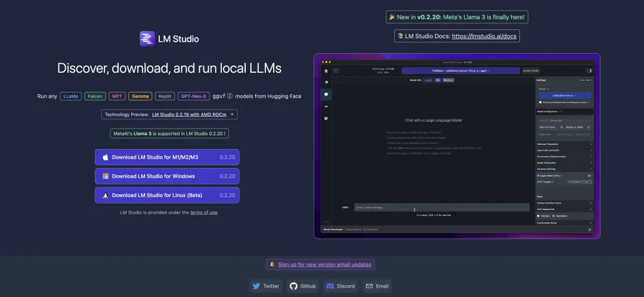Image resolution: width=644 pixels, height=297 pixels.
Task: Open the Discord community link
Action: pos(340,286)
